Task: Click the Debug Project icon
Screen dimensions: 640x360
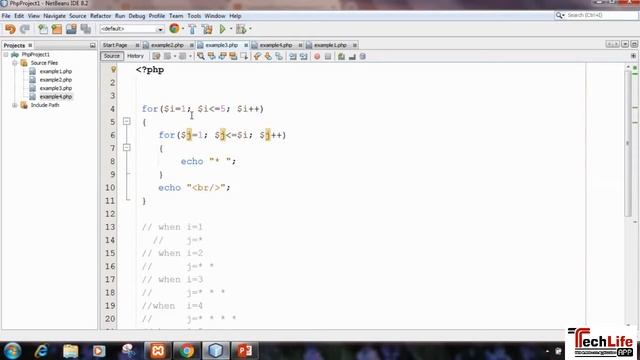Action: (x=241, y=29)
